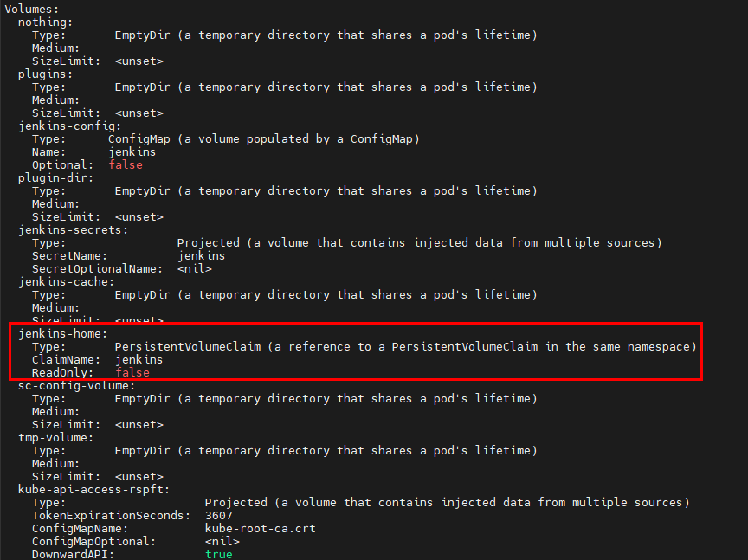Click "<unset>" SizeLimit under sc-config-volume
This screenshot has height=560, width=748.
(x=139, y=425)
